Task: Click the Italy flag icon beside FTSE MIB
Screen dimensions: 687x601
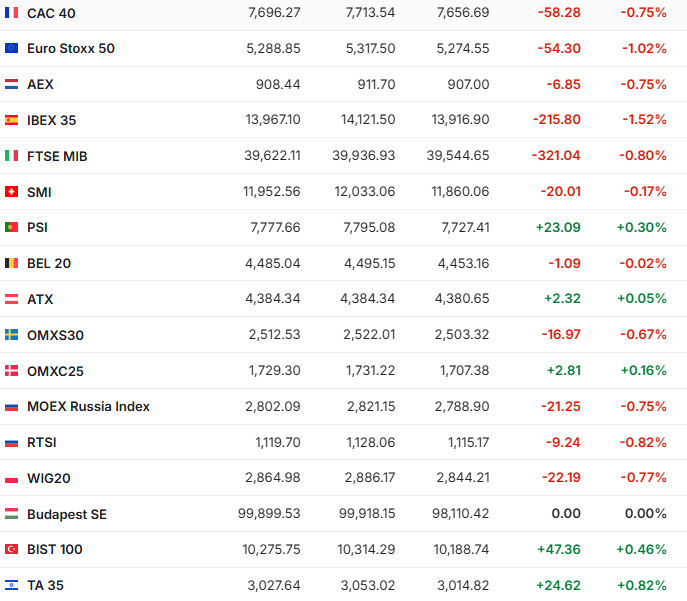Action: tap(12, 156)
